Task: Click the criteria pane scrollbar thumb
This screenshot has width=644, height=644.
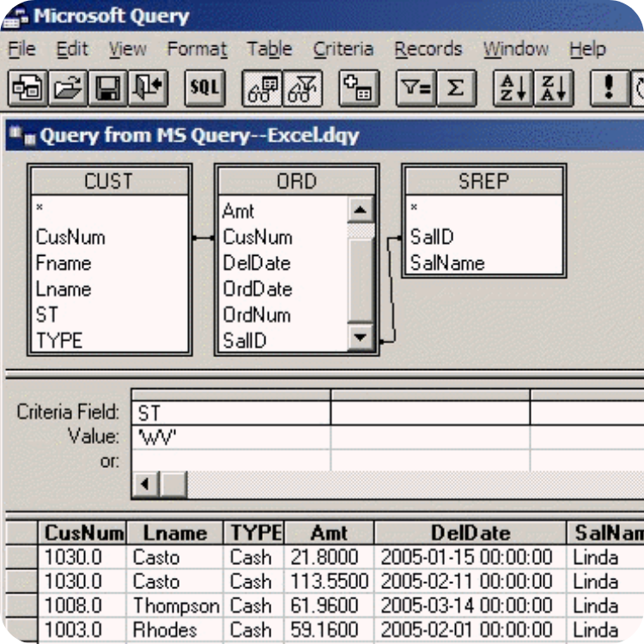Action: click(173, 484)
